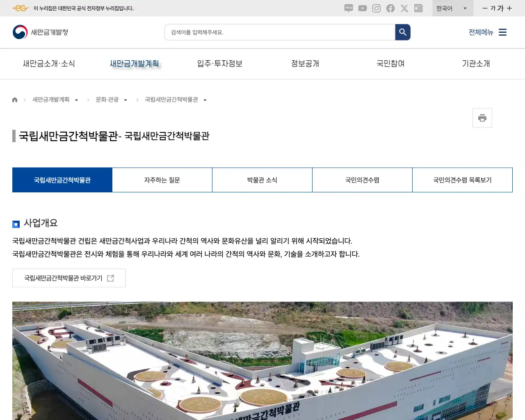
Task: Click 국립새만금간척박물관 바로가기 button
Action: pyautogui.click(x=69, y=278)
